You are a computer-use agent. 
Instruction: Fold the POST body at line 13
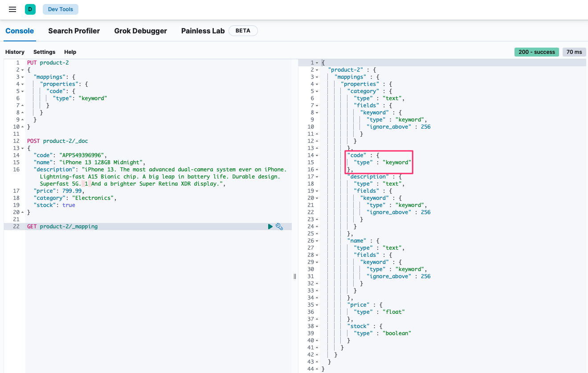coord(23,148)
